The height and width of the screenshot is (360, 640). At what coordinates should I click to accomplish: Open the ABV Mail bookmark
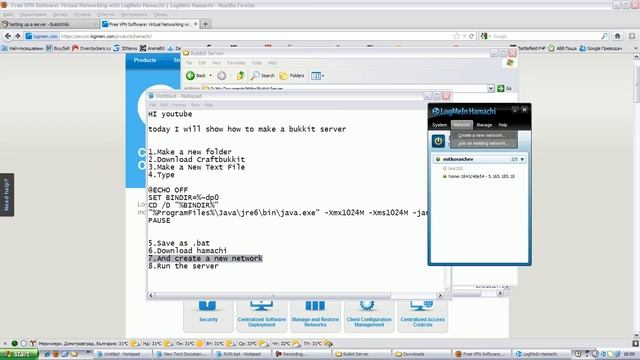(562, 48)
